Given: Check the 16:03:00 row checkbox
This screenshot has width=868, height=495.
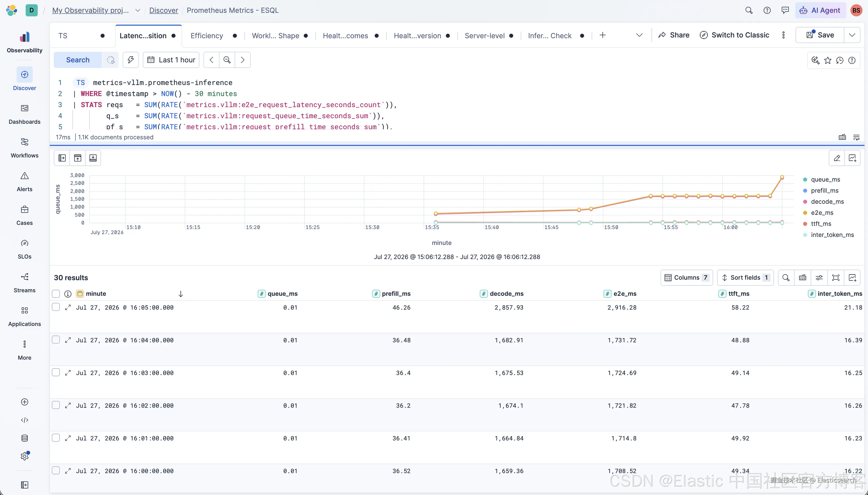Looking at the screenshot, I should tap(56, 372).
